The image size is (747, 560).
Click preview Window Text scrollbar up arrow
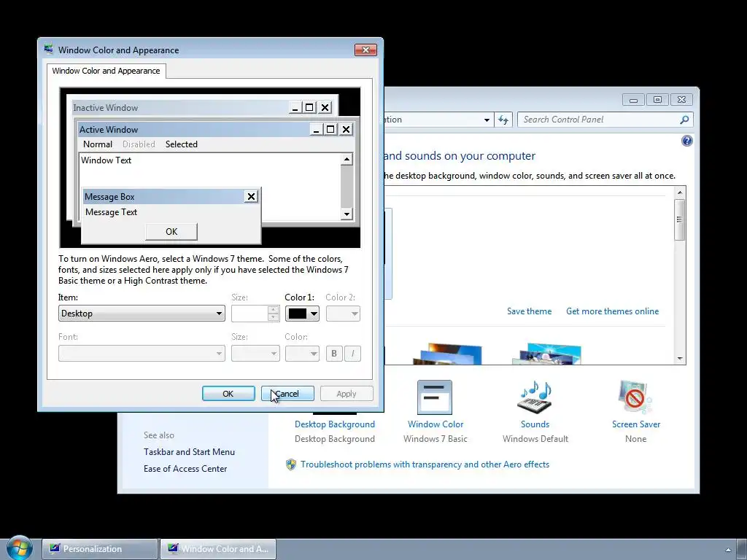[x=347, y=159]
